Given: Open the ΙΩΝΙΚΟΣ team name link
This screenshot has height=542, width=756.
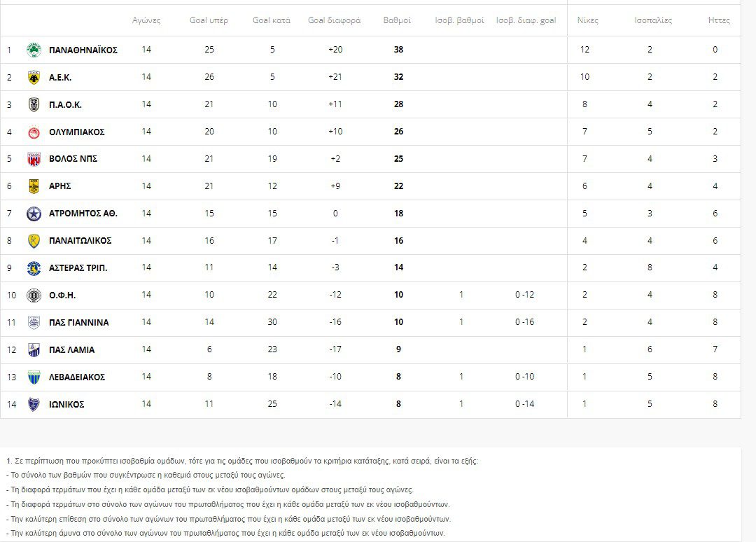Looking at the screenshot, I should (66, 404).
